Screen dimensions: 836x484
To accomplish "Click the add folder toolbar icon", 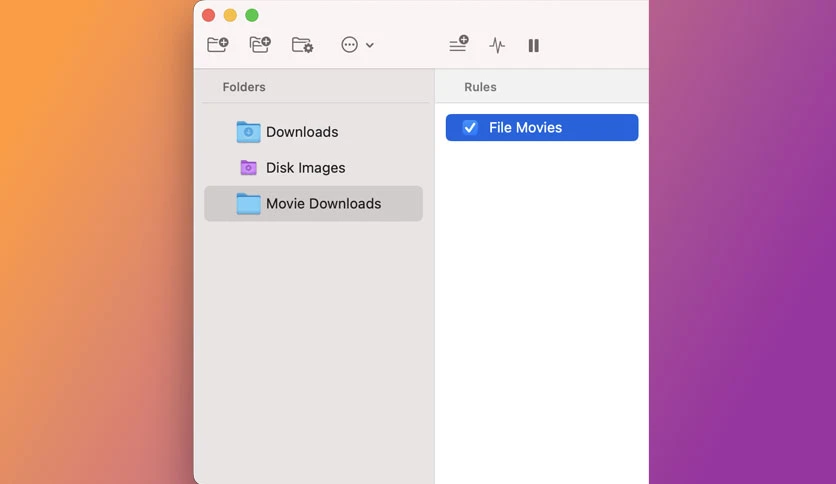I will pyautogui.click(x=218, y=45).
